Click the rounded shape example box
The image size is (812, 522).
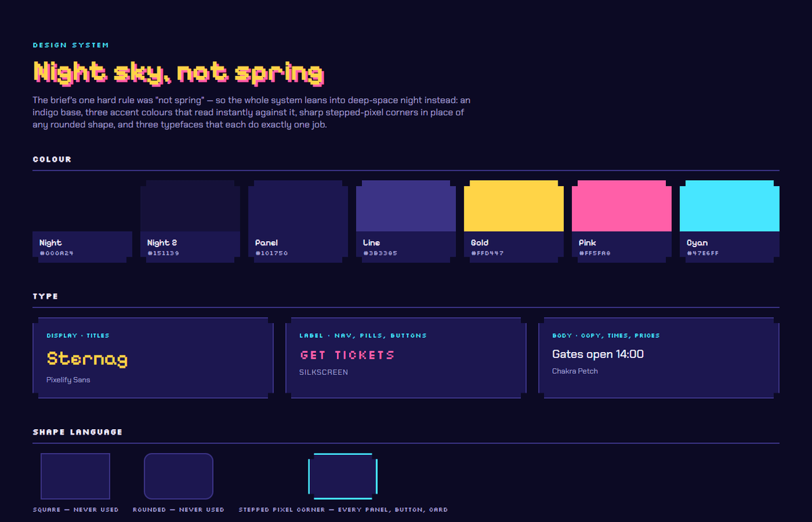tap(179, 476)
